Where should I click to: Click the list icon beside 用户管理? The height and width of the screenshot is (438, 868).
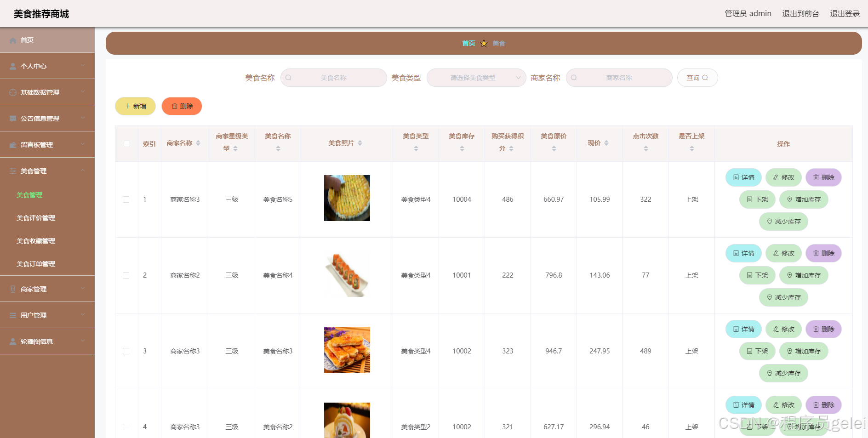(x=13, y=316)
